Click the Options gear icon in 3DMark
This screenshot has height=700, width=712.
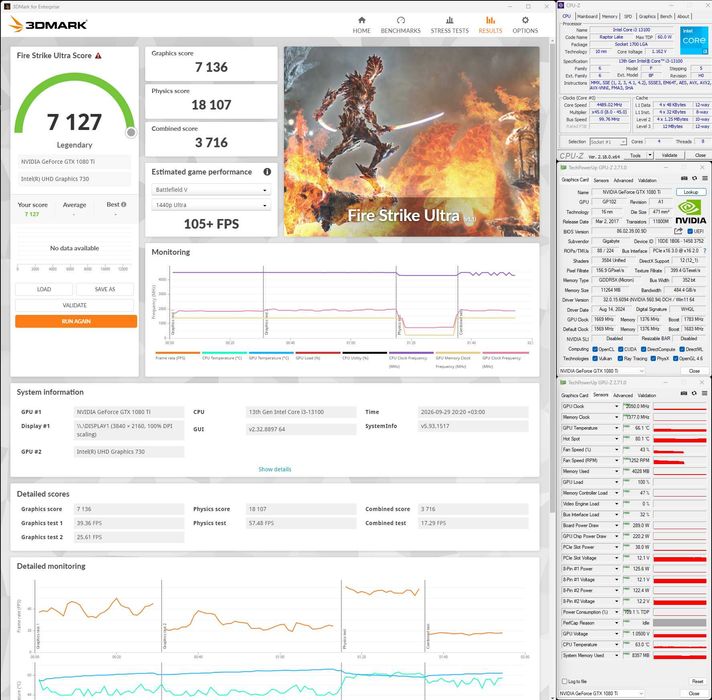pos(525,20)
